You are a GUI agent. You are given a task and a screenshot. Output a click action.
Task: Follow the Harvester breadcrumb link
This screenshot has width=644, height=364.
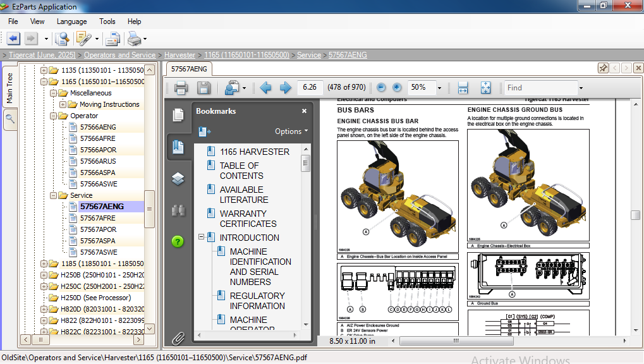[180, 55]
